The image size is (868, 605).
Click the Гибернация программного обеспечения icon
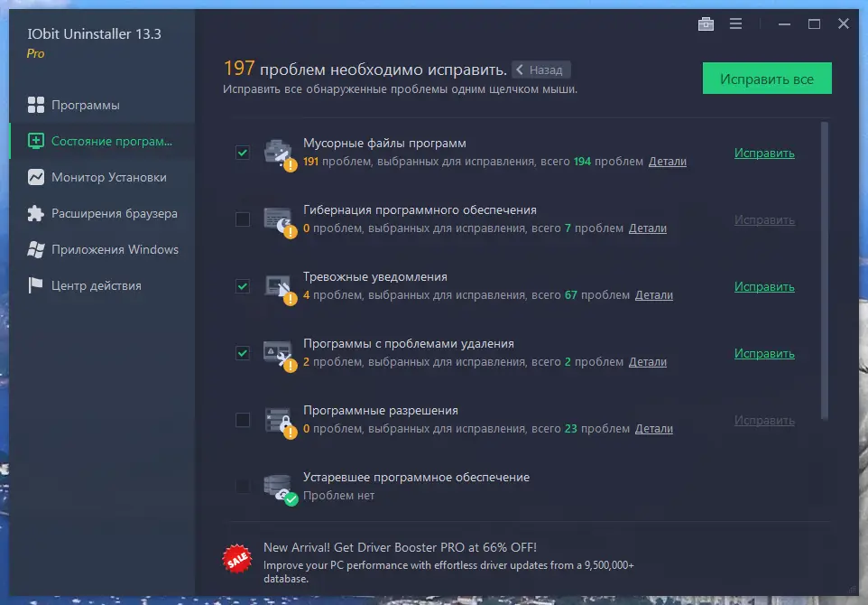pyautogui.click(x=280, y=221)
